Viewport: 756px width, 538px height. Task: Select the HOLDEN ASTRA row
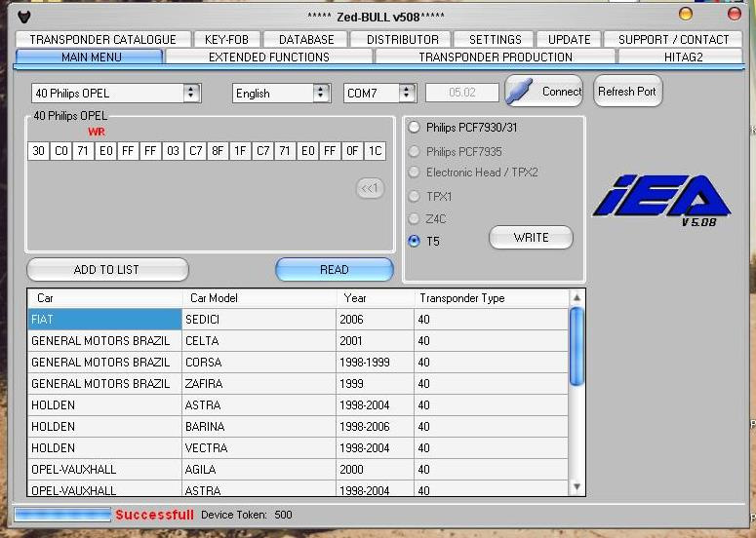[298, 405]
